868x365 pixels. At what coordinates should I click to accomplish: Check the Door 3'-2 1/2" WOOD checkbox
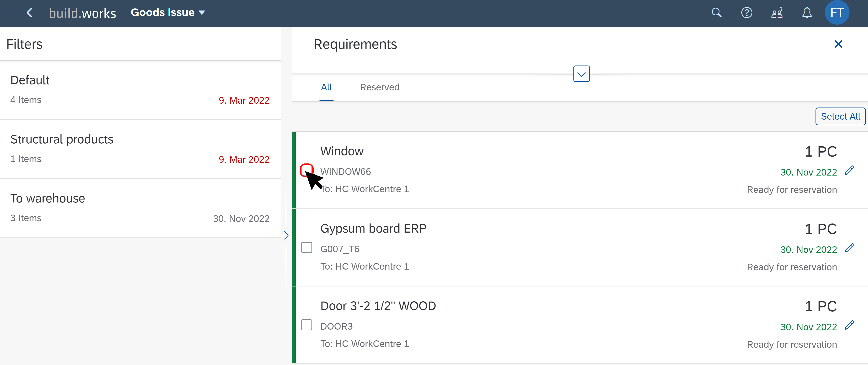click(307, 325)
